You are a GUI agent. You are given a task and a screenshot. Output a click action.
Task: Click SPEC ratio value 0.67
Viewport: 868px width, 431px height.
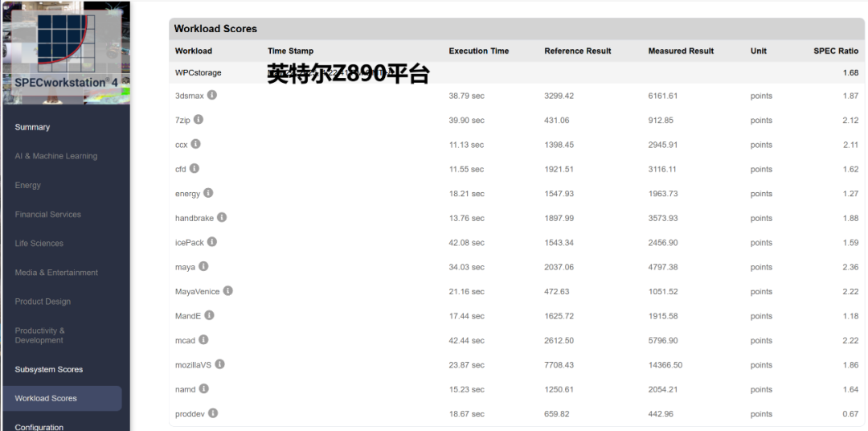point(851,414)
